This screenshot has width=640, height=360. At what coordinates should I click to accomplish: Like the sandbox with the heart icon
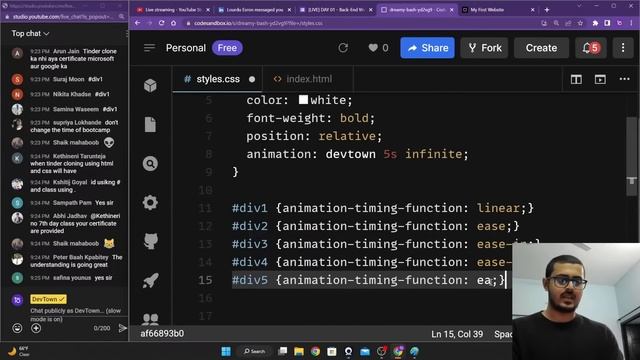tap(373, 48)
